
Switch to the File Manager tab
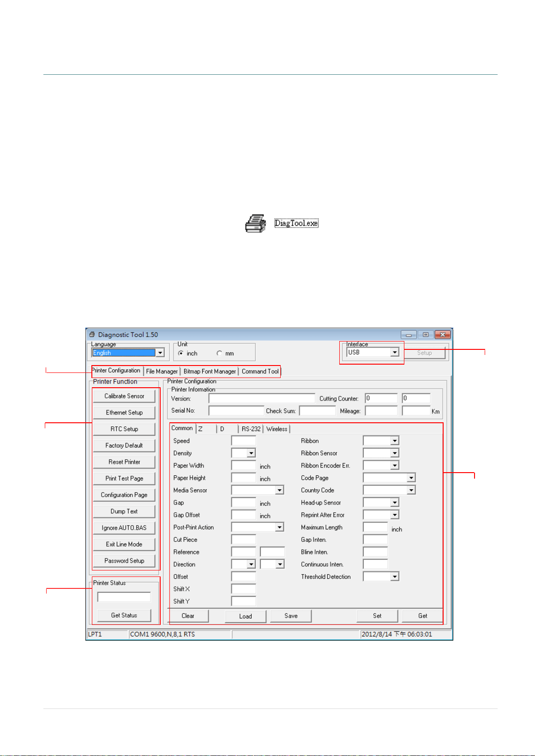click(x=162, y=372)
